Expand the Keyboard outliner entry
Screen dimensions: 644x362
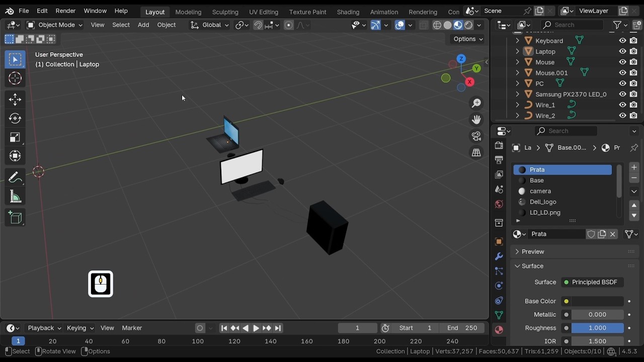coord(517,41)
